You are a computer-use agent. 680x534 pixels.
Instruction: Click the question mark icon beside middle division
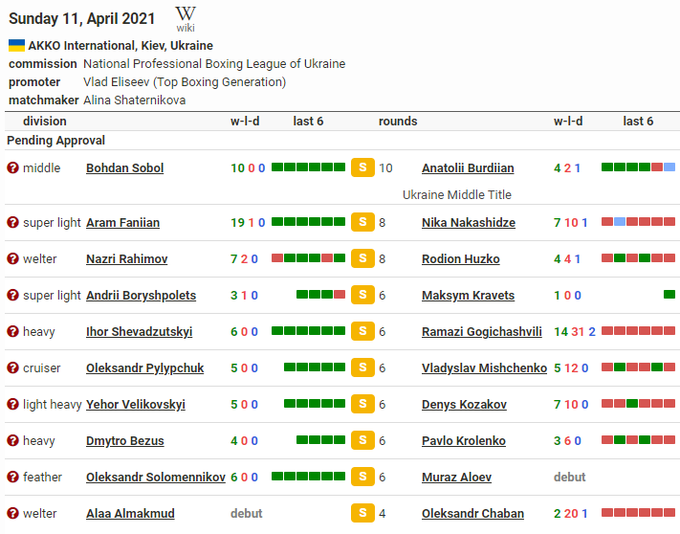point(13,168)
